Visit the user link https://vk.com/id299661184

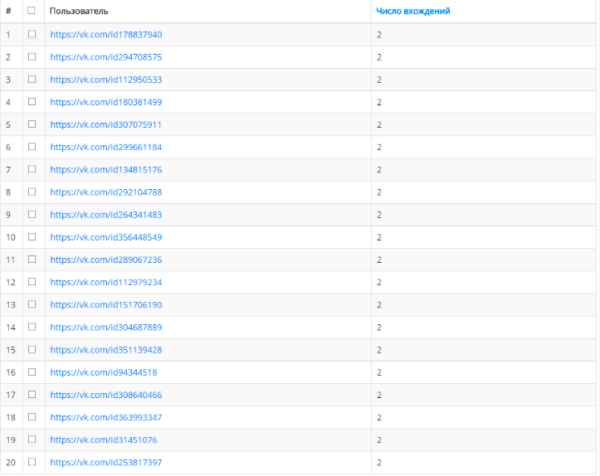click(x=106, y=147)
